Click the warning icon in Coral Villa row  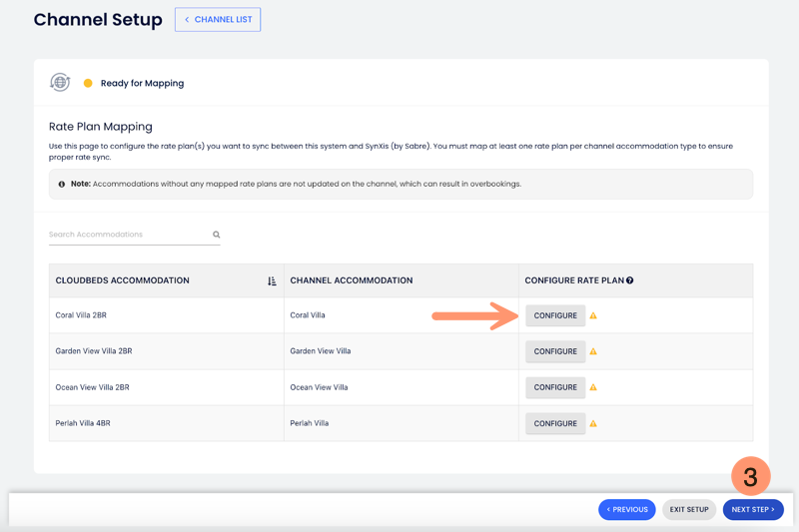[593, 315]
